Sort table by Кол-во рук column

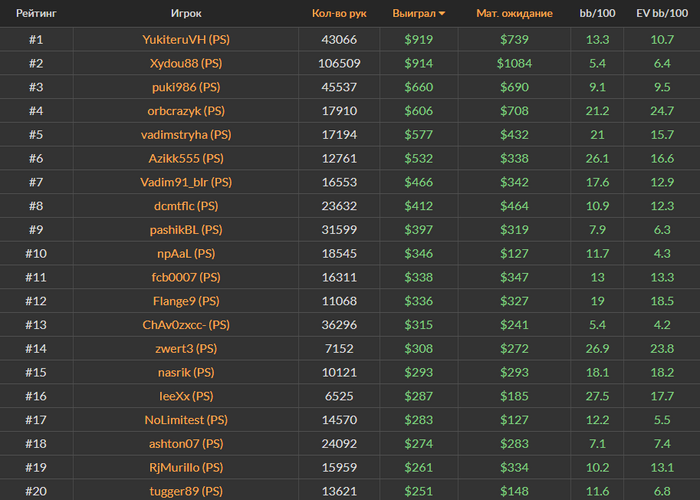[x=339, y=13]
